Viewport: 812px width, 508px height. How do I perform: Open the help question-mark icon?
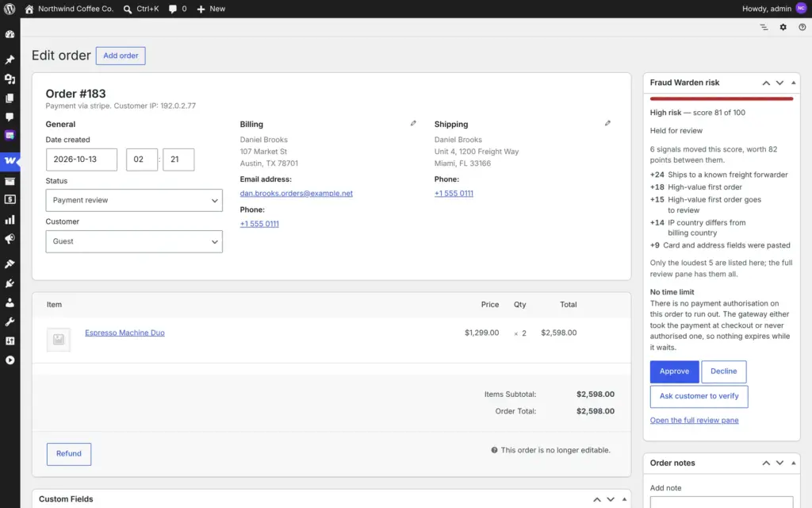(802, 27)
